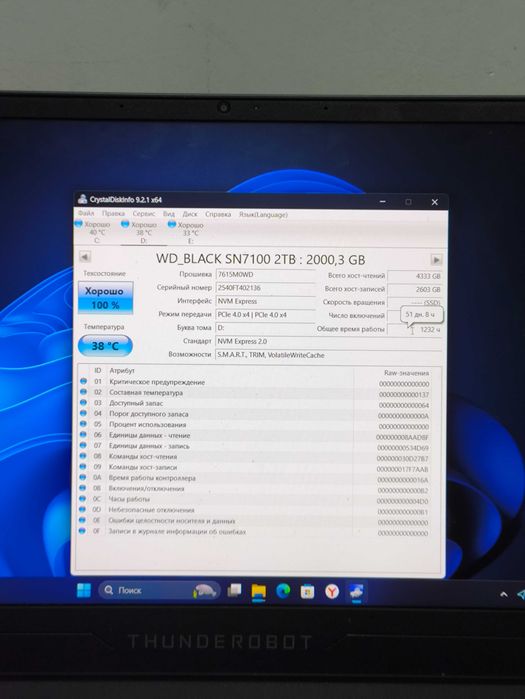Click raw value 00000000000137

tap(404, 395)
